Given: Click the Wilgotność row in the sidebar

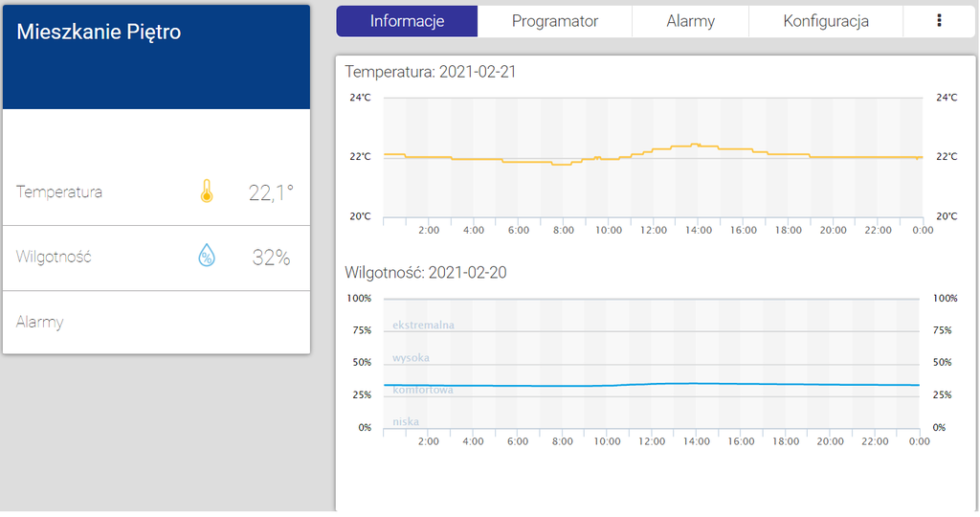Looking at the screenshot, I should click(54, 257).
